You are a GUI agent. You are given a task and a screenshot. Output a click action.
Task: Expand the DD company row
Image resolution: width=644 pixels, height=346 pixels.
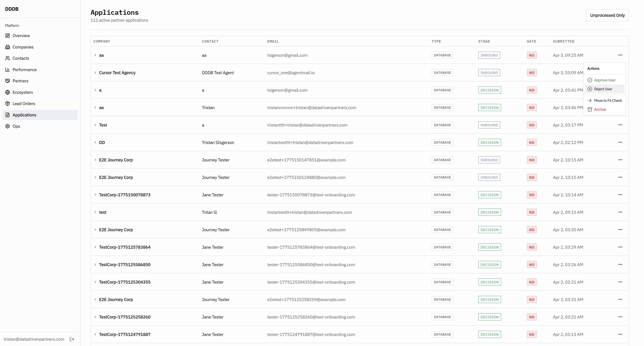(95, 142)
